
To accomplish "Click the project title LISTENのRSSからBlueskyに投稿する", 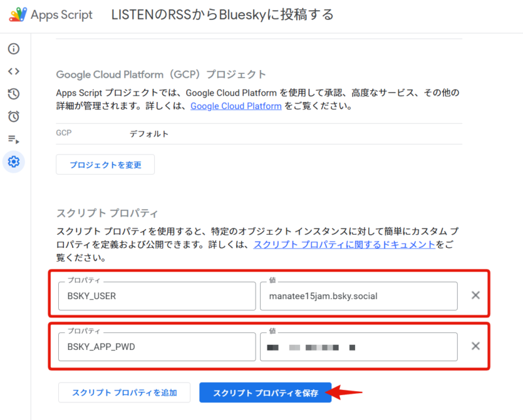I will point(223,14).
